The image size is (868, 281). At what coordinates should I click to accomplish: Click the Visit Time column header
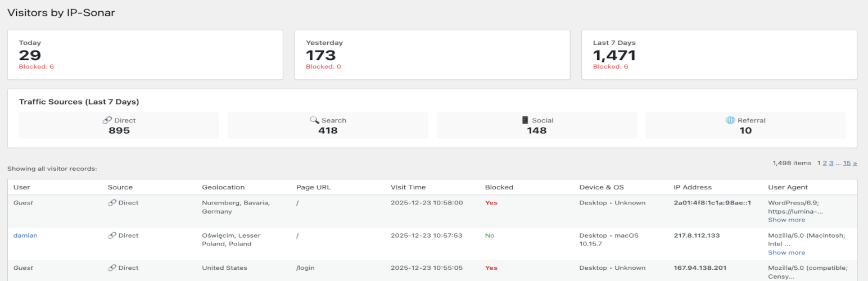(408, 187)
